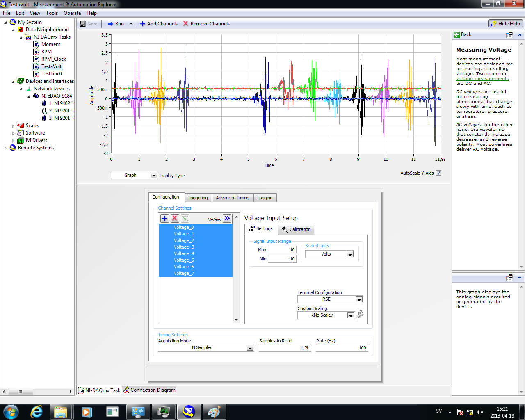Click the Add Channels button label
This screenshot has height=420, width=525.
(162, 24)
